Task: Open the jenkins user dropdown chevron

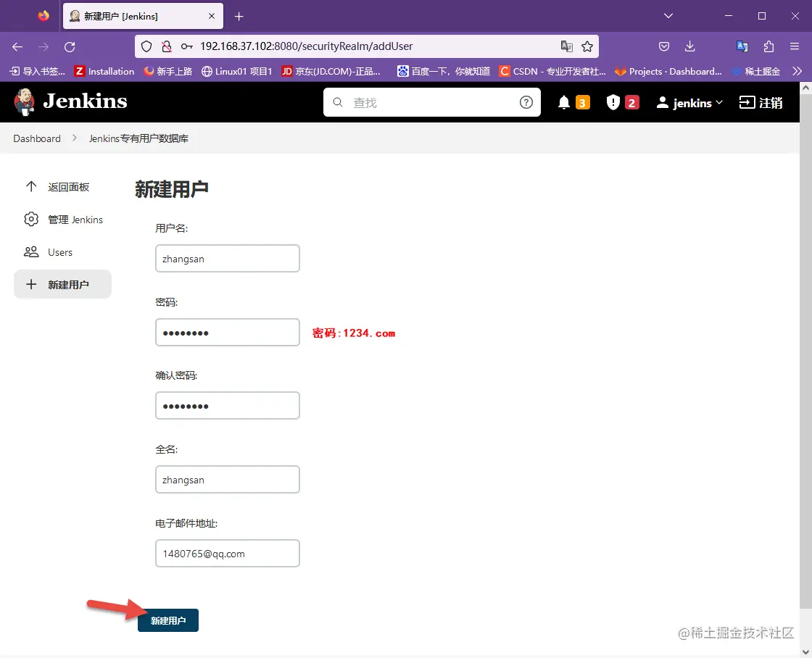Action: click(x=718, y=102)
